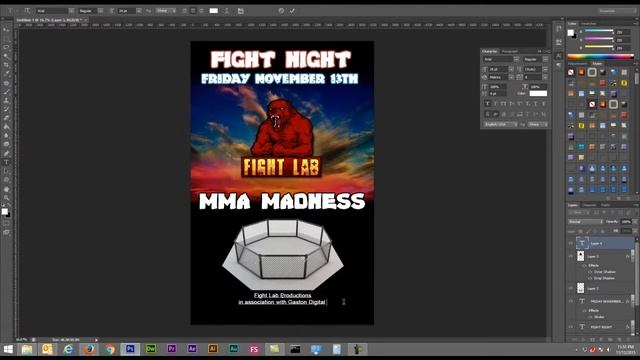Open Photoshop from the Windows taskbar
The image size is (640, 360).
tap(130, 349)
